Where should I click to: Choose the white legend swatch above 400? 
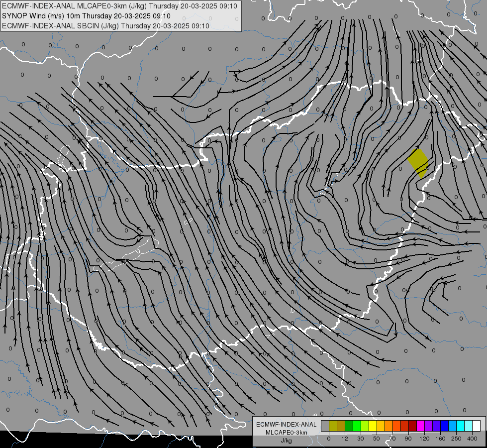pos(477,426)
